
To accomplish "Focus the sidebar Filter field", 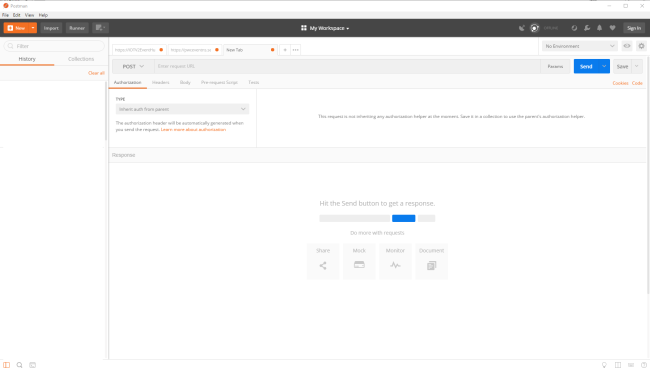I will click(54, 46).
